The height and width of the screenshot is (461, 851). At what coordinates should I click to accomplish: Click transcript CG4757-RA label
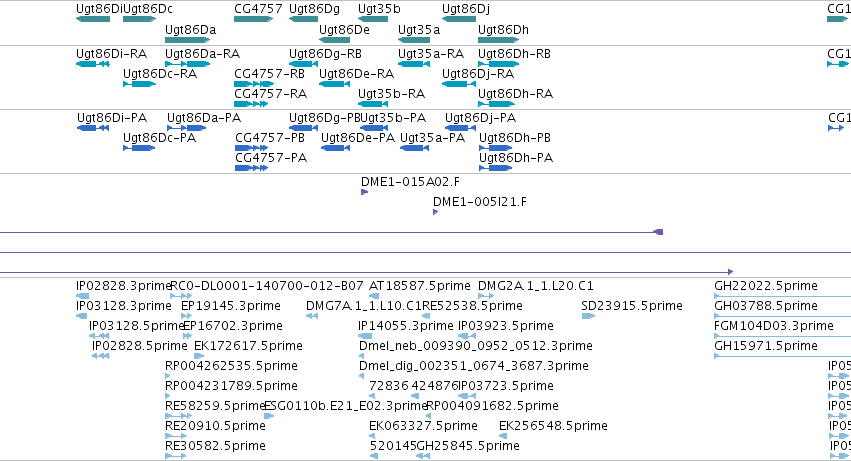point(270,94)
